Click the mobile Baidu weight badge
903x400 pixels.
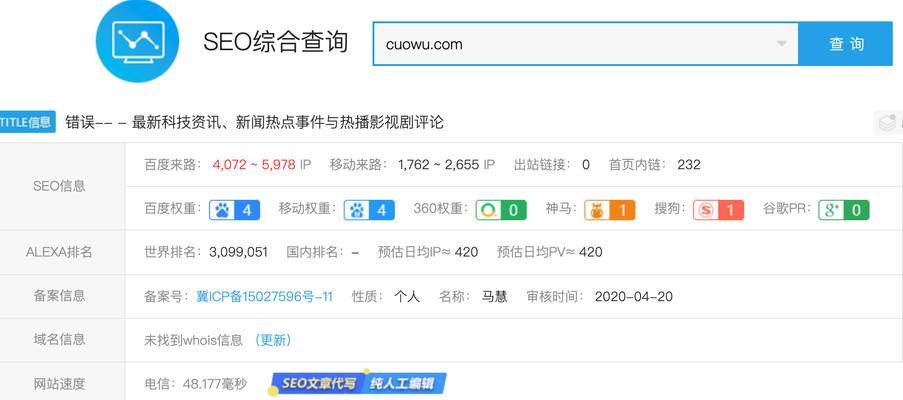[x=369, y=210]
